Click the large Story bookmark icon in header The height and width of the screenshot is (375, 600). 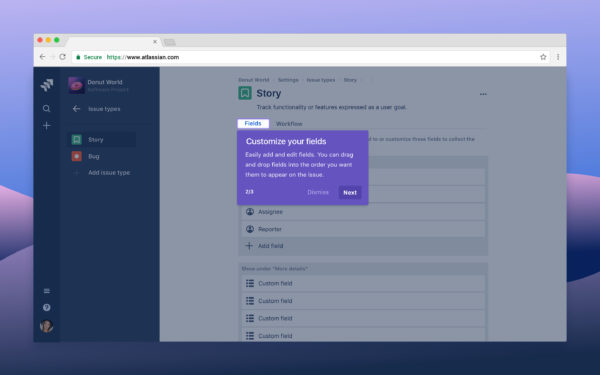click(x=245, y=93)
